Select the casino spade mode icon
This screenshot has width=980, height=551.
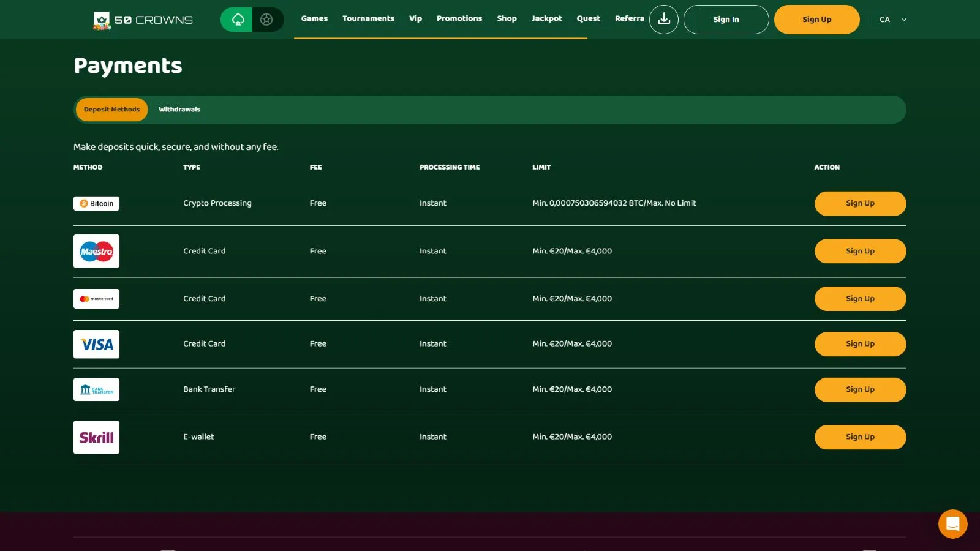pos(237,20)
